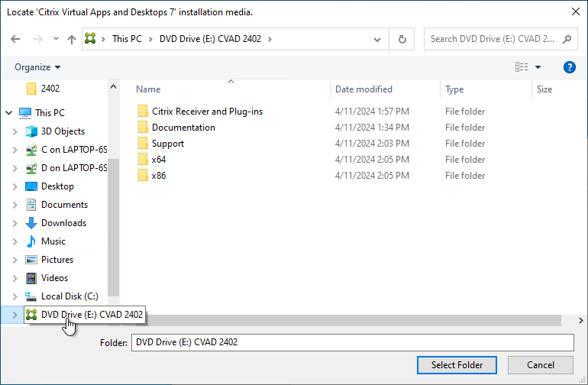Click the Citrix Receiver and Plug-ins folder icon
The width and height of the screenshot is (588, 385).
143,112
